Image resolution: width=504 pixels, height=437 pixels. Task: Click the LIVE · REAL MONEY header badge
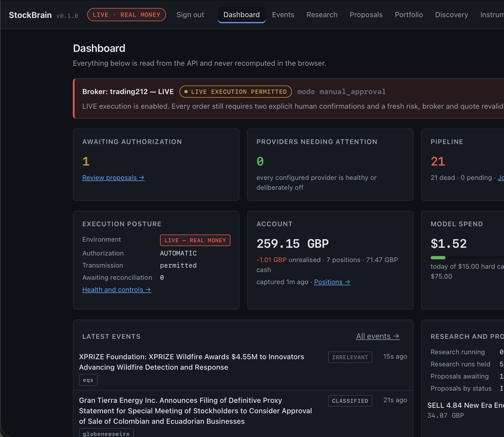127,15
